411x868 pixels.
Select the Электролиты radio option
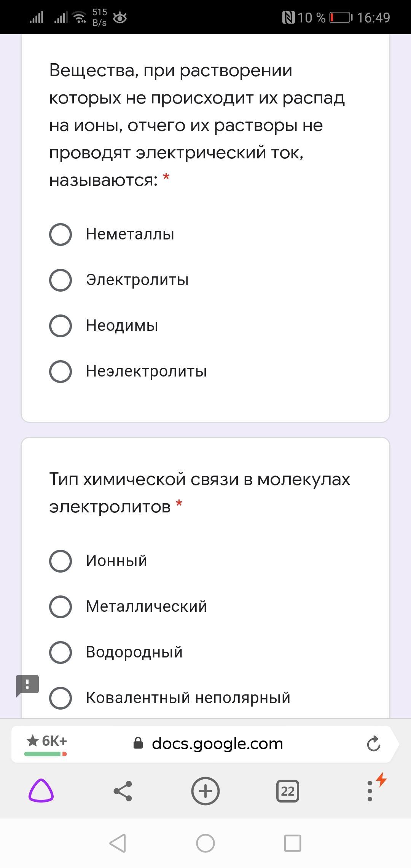61,280
